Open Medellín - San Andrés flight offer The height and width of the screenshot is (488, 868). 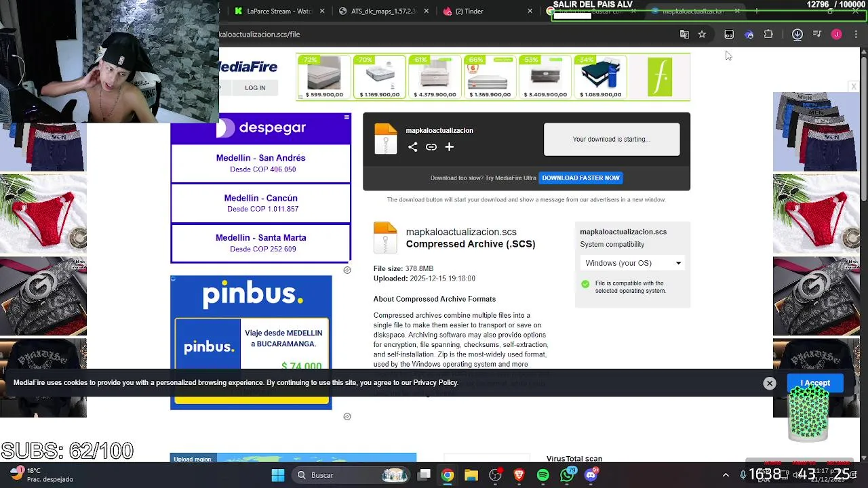pyautogui.click(x=260, y=163)
